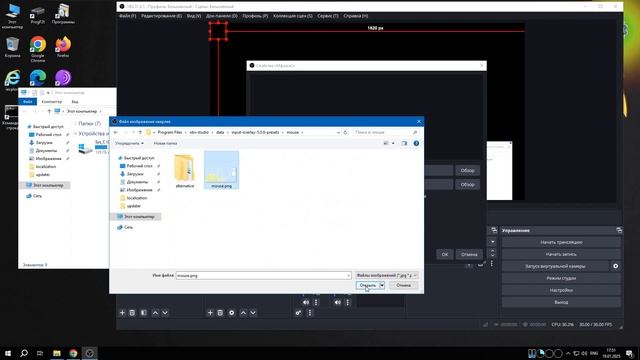This screenshot has height=360, width=640.
Task: Open advanced audio properties gears icon
Action: coord(298,313)
